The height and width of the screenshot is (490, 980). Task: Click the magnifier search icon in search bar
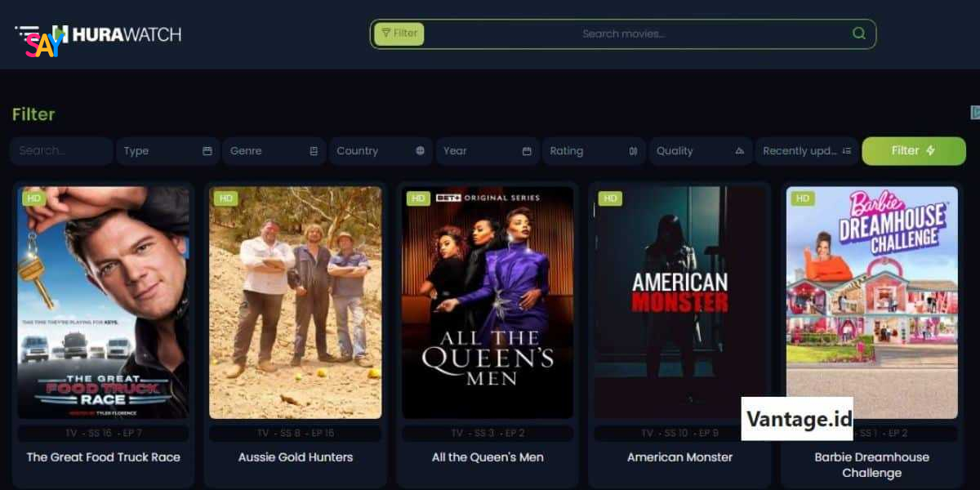(x=858, y=33)
